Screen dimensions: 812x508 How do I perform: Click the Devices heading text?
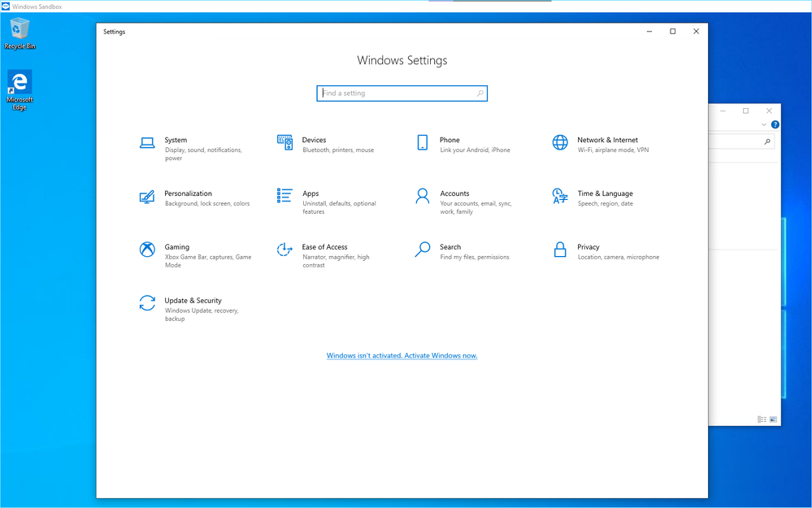(x=314, y=140)
